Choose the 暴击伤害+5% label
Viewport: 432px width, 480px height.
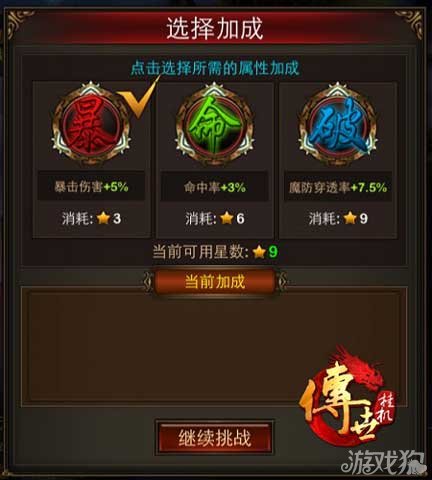(x=91, y=186)
